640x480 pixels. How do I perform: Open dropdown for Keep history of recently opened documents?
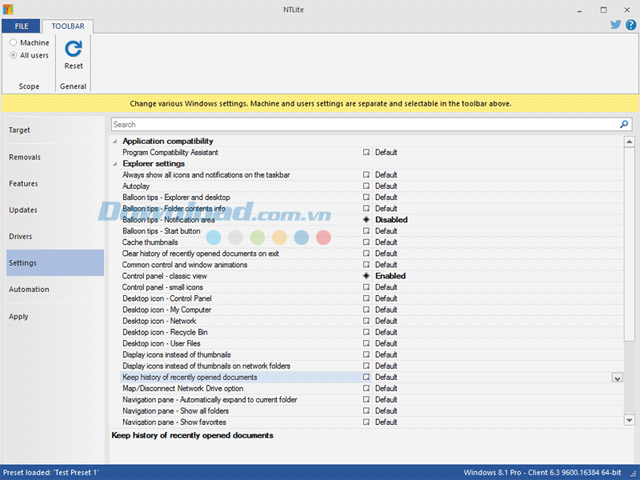point(616,377)
